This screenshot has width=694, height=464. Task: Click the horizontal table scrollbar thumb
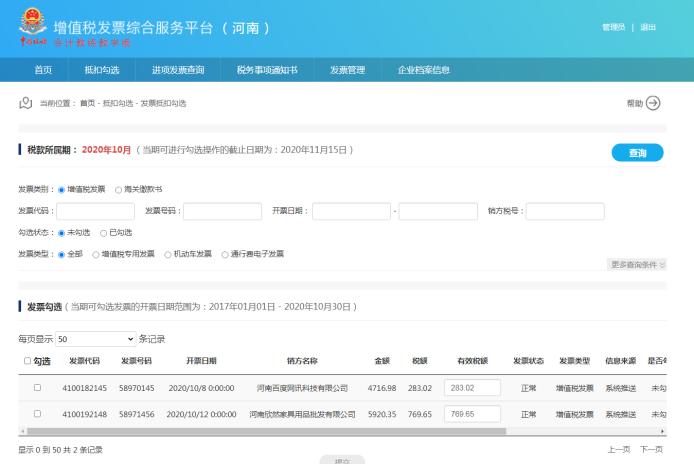(x=266, y=431)
